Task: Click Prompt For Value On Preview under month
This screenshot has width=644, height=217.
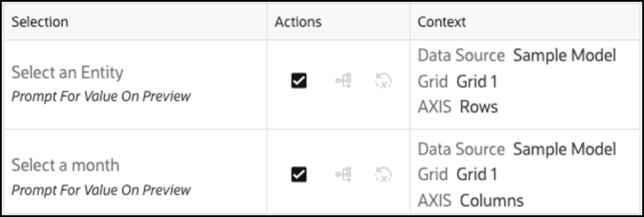Action: coord(101,190)
